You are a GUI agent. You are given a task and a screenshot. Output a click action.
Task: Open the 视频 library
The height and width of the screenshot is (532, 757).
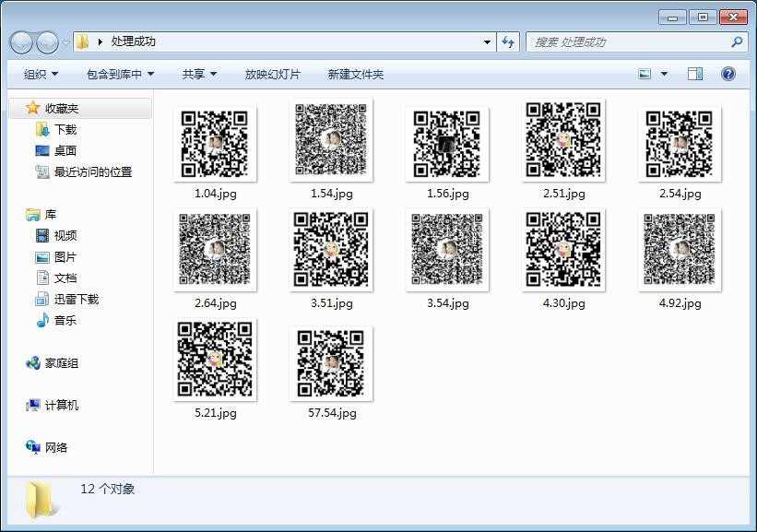point(65,236)
